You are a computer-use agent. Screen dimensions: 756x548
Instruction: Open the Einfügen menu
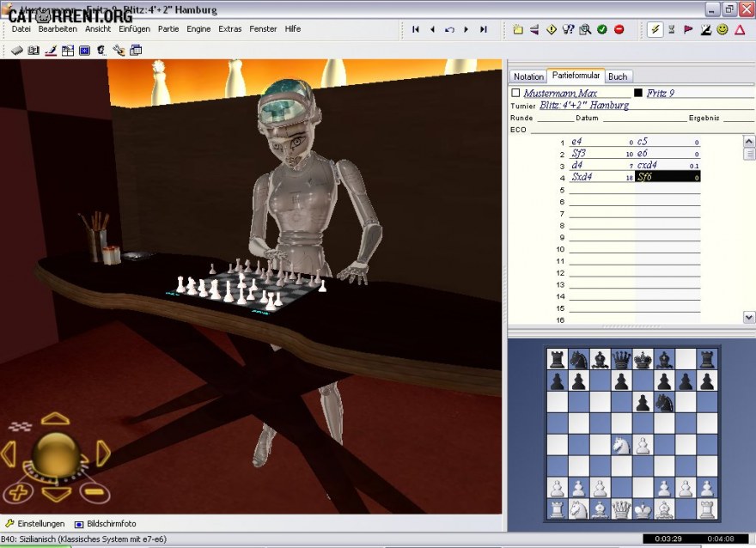[x=135, y=29]
